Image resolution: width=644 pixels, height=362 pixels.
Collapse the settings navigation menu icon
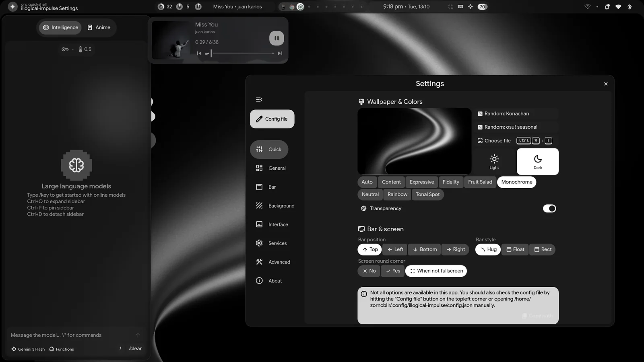[259, 99]
